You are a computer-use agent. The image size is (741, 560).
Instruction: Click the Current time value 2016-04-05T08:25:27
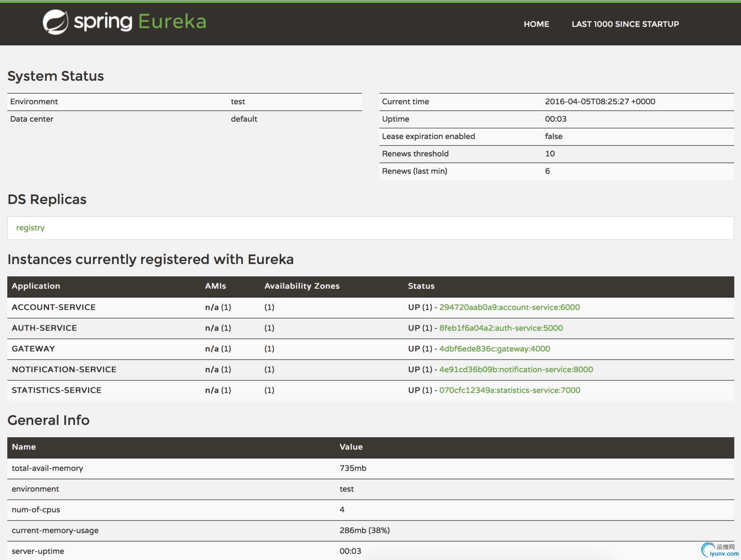(600, 102)
